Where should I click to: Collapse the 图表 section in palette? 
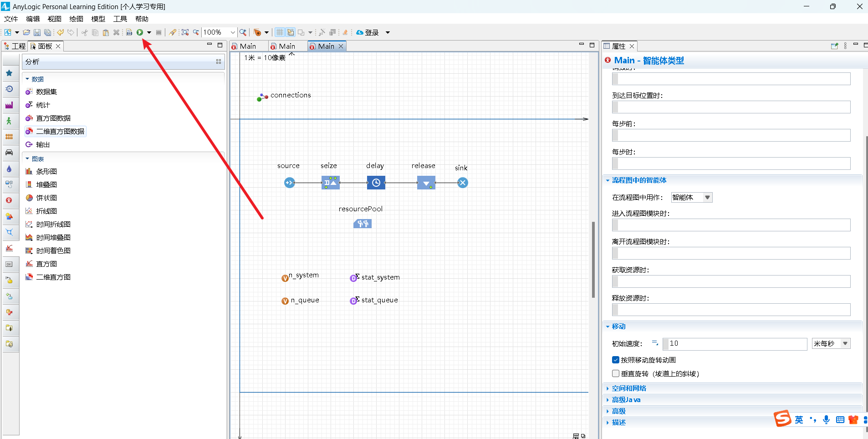pyautogui.click(x=27, y=159)
